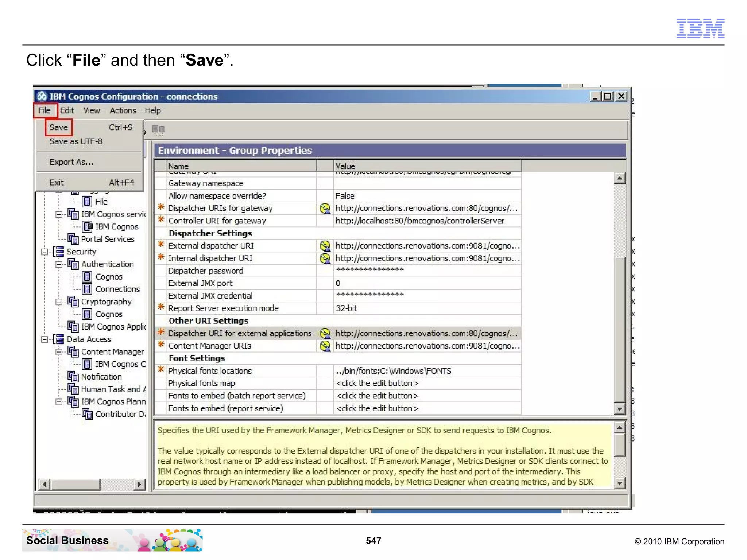This screenshot has height=560, width=747.
Task: Select IBM Cognos Content Store tree item
Action: pos(120,364)
